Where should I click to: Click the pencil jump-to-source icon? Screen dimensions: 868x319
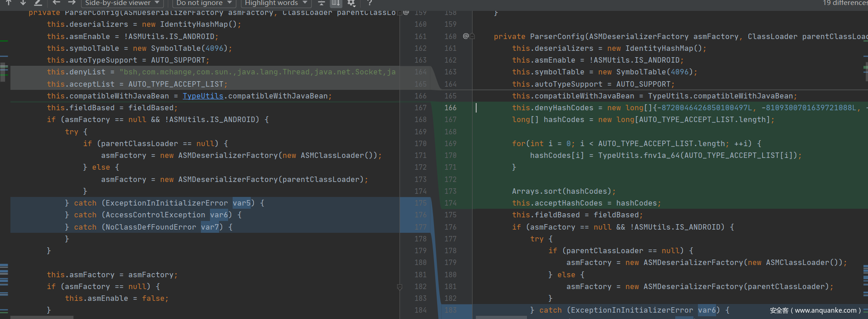[39, 3]
